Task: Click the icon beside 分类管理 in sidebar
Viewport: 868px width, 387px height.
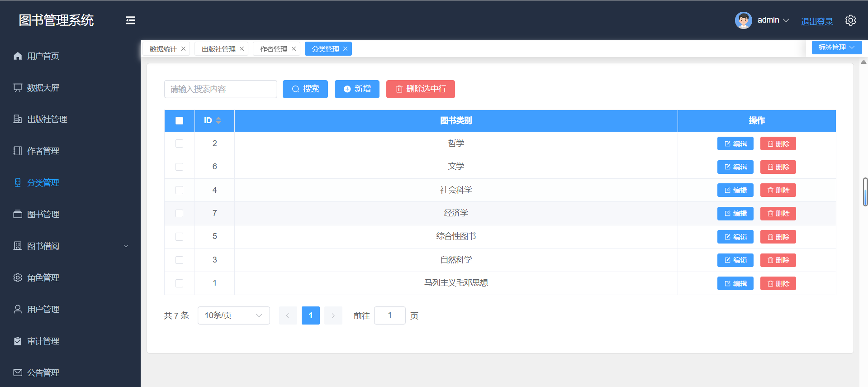Action: 18,182
